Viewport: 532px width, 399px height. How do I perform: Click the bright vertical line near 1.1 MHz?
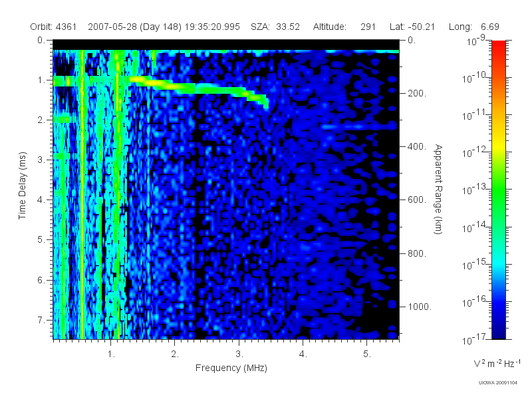tap(118, 194)
